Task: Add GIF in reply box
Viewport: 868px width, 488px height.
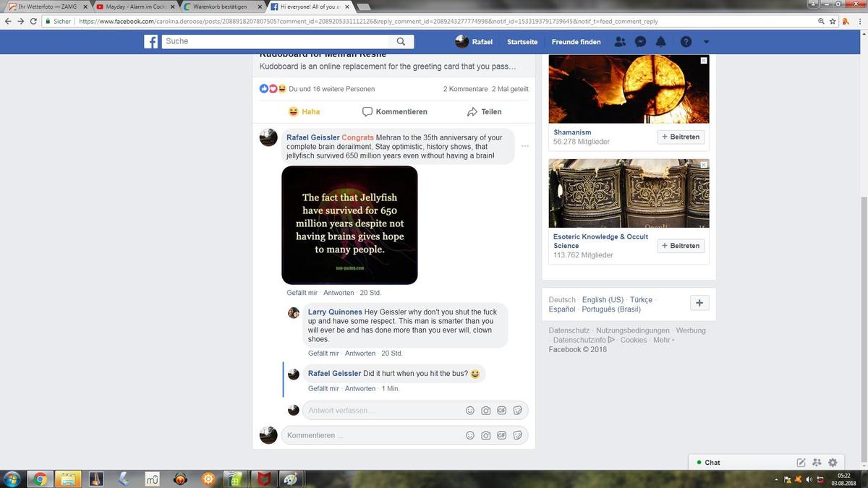Action: click(502, 411)
